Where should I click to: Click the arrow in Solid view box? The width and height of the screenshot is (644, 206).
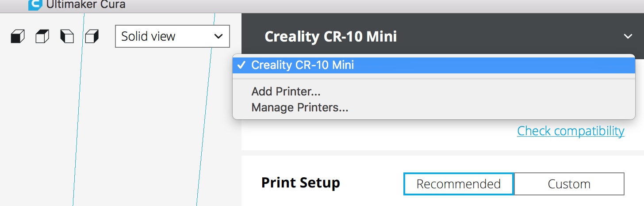(x=218, y=36)
